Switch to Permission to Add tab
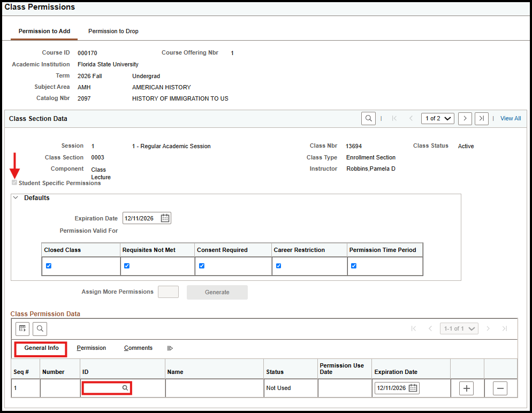532x413 pixels. (x=44, y=31)
